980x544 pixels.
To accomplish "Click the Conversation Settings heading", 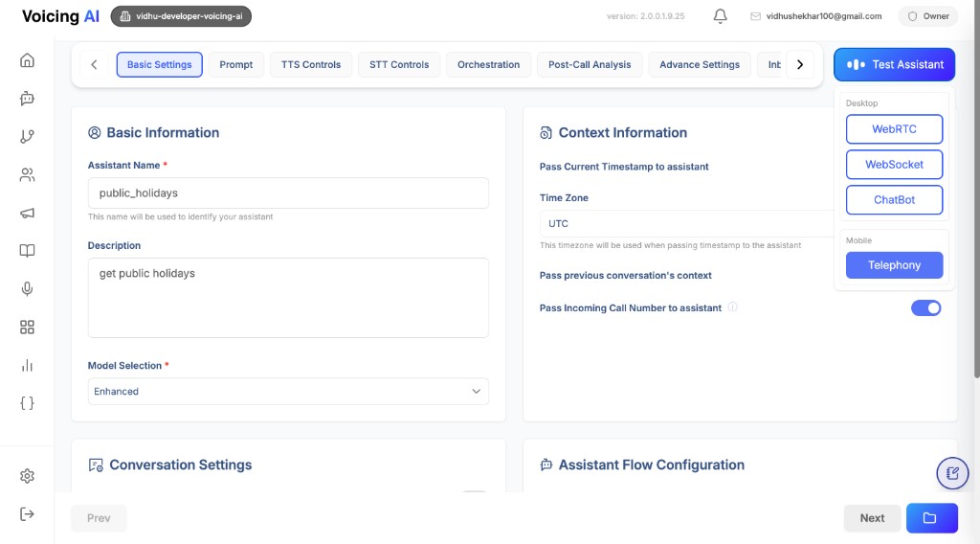I will (181, 465).
